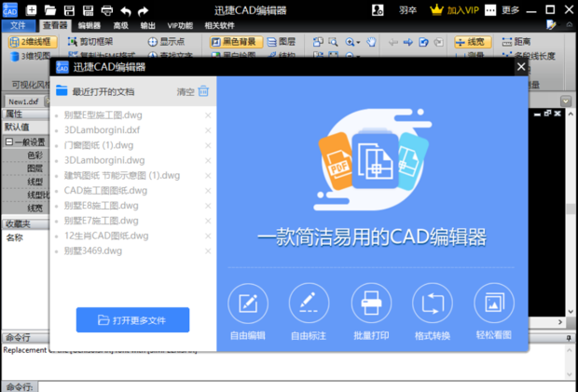The height and width of the screenshot is (392, 578).
Task: Toggle 2维线框 display mode
Action: pos(33,42)
